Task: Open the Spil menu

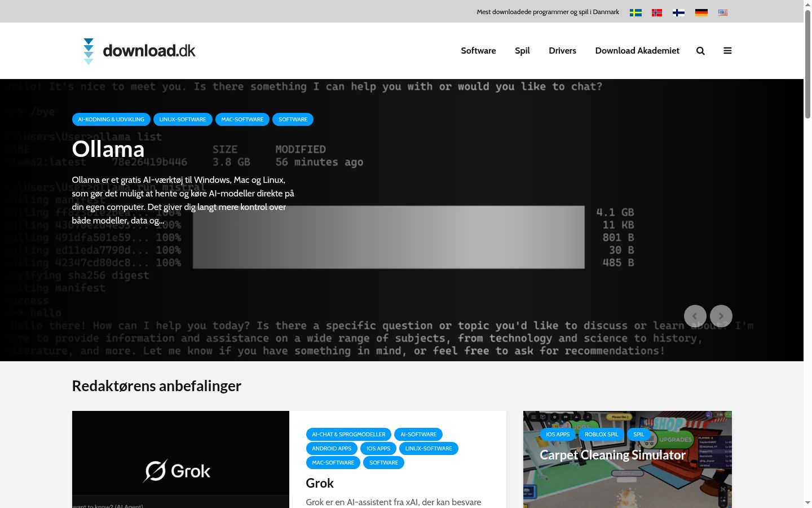Action: [x=522, y=51]
